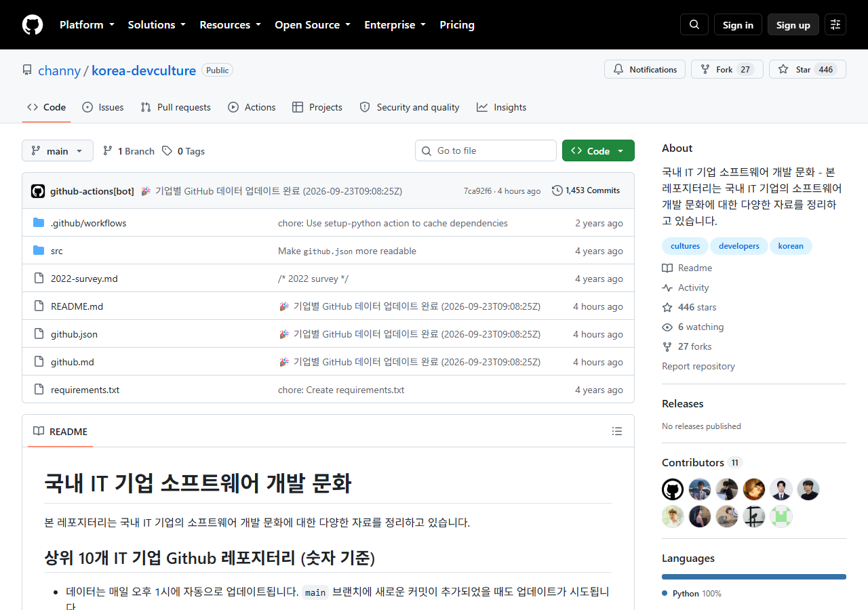Switch to the Issues tab
The width and height of the screenshot is (868, 610).
point(103,107)
